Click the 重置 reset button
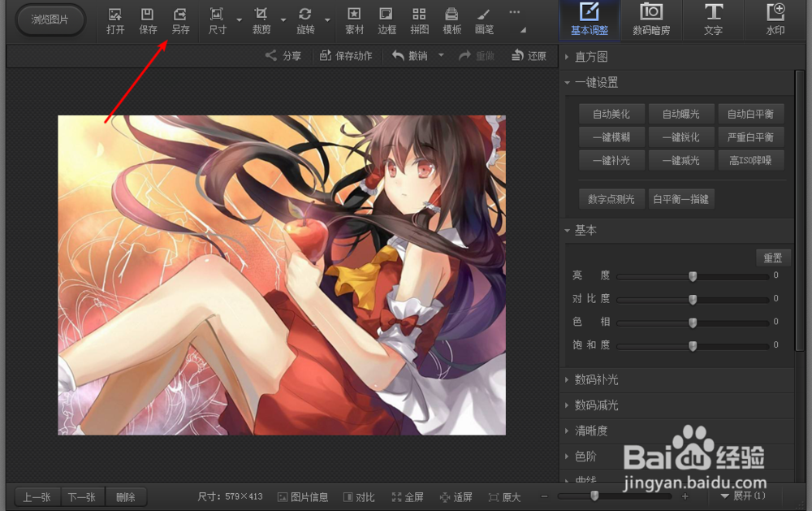This screenshot has height=511, width=812. [773, 258]
